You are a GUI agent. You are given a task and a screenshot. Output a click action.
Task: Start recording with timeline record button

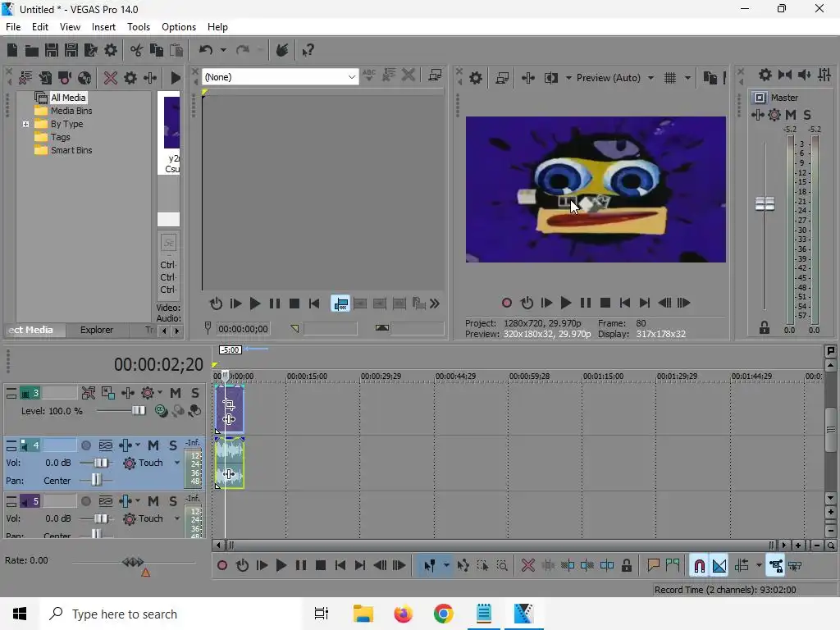[x=221, y=565]
